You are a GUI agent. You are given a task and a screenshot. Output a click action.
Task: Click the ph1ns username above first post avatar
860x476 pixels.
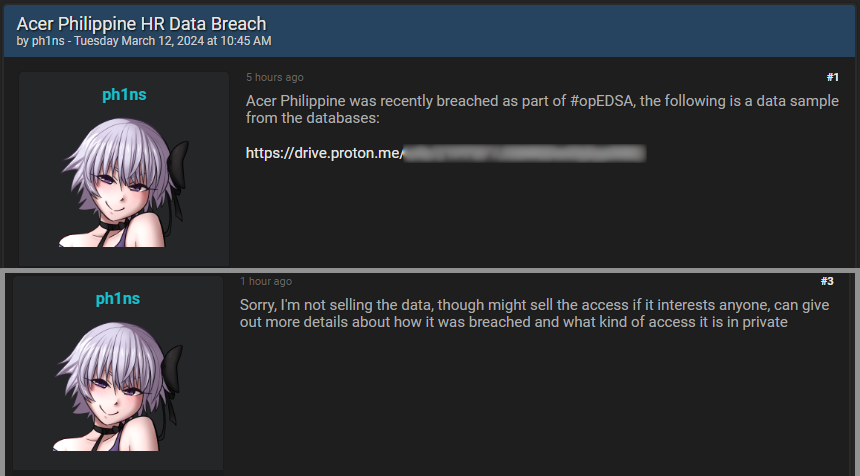(x=124, y=95)
